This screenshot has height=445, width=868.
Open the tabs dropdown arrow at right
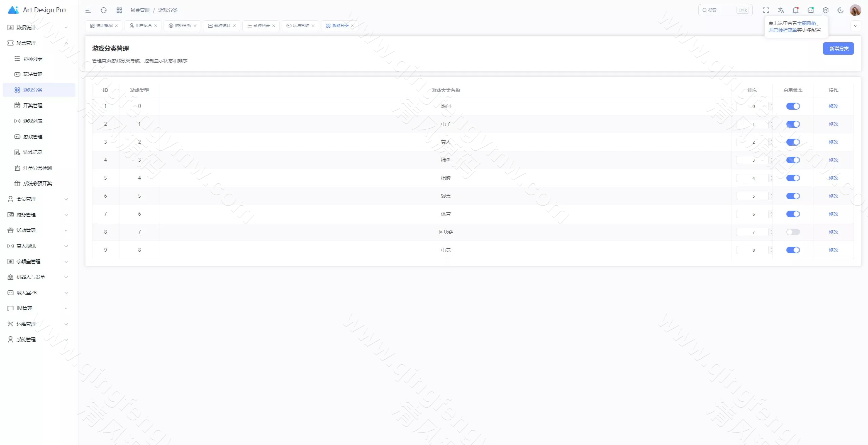[x=855, y=26]
